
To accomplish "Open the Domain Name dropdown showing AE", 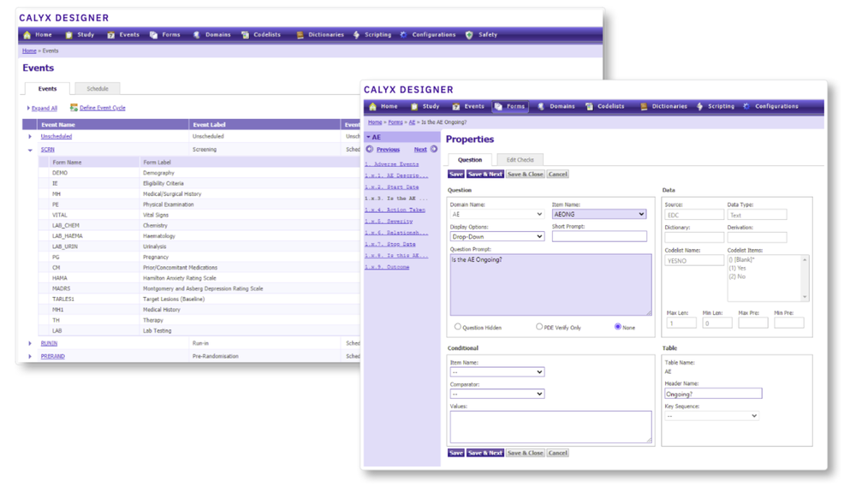I will pyautogui.click(x=496, y=215).
